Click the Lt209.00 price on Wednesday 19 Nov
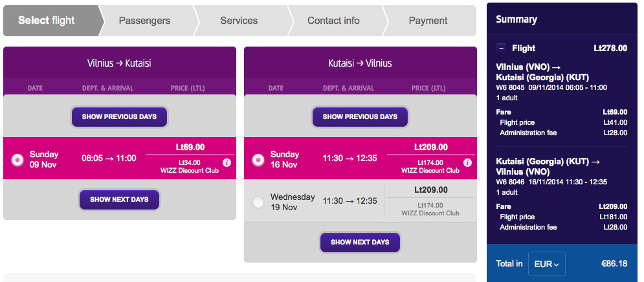The width and height of the screenshot is (644, 282). click(431, 190)
